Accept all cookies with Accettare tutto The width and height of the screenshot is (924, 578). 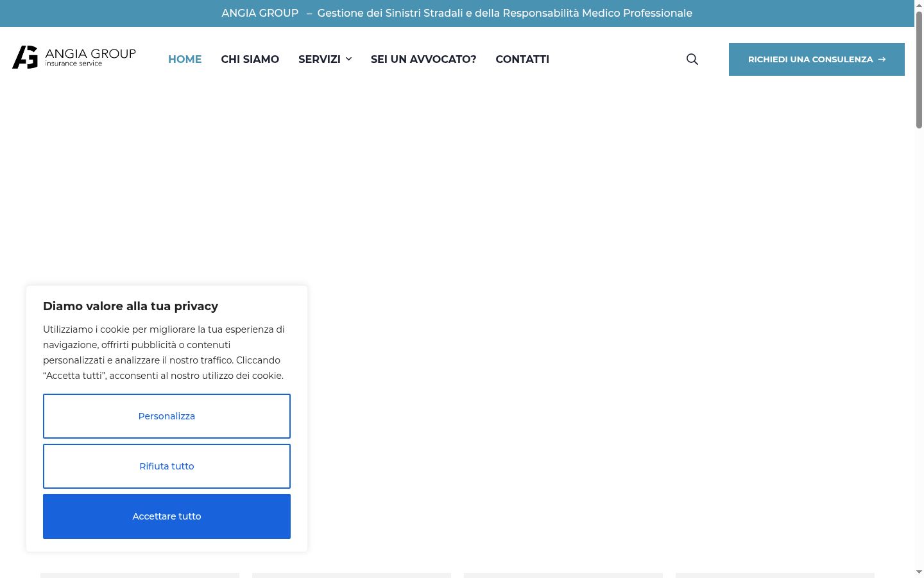point(167,516)
